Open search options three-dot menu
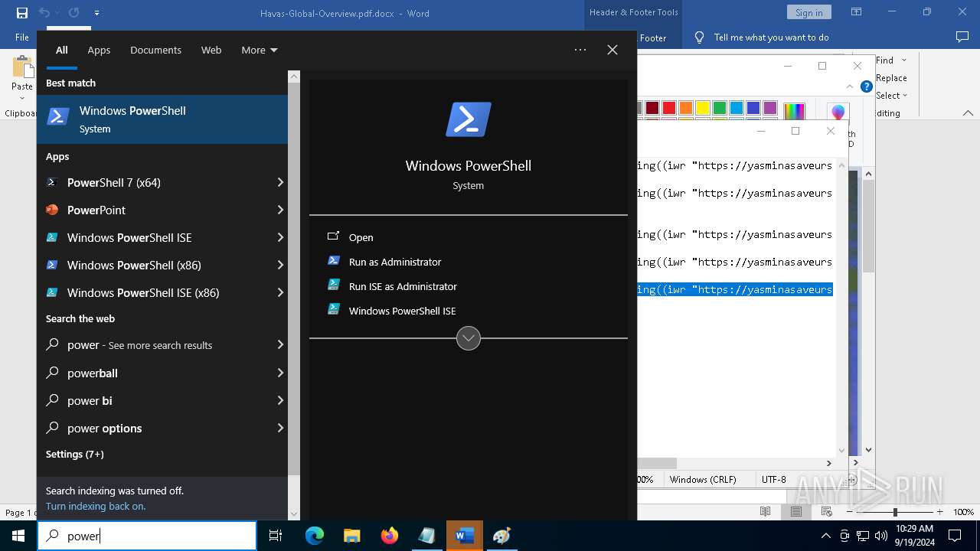Screen dimensions: 980x551 580,50
